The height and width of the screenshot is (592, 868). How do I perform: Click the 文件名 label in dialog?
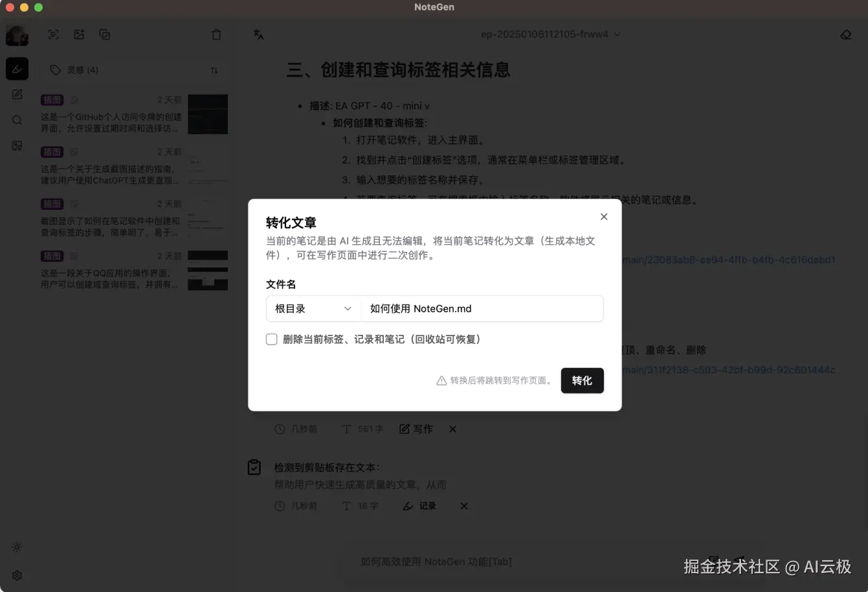[x=281, y=284]
